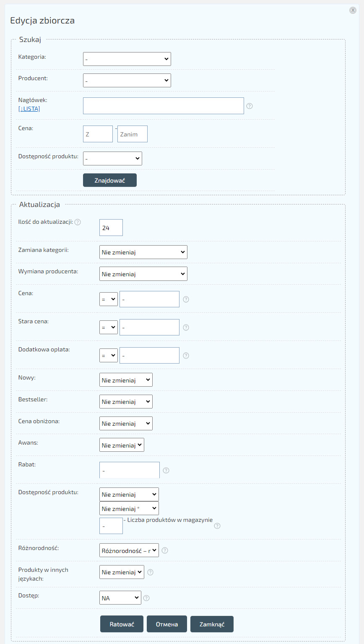The image size is (364, 644).
Task: Click the Zamknąć button
Action: coord(212,624)
